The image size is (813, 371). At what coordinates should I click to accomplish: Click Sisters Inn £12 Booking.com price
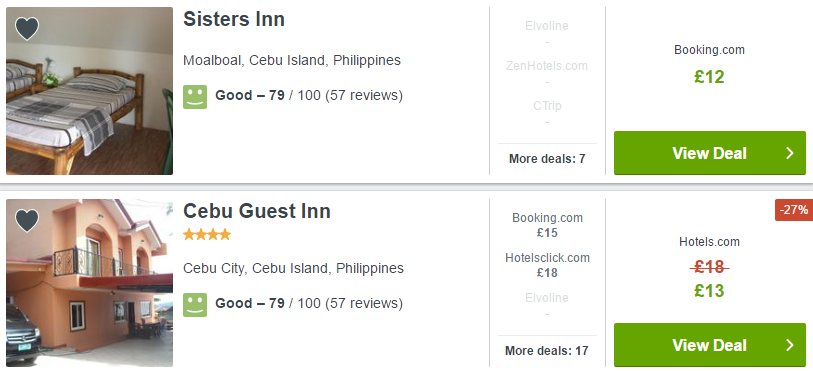[709, 77]
